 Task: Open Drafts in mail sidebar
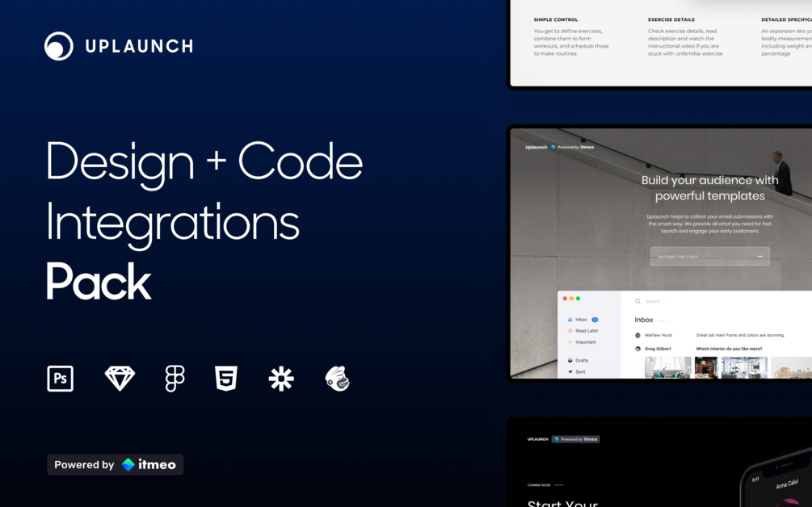coord(578,361)
